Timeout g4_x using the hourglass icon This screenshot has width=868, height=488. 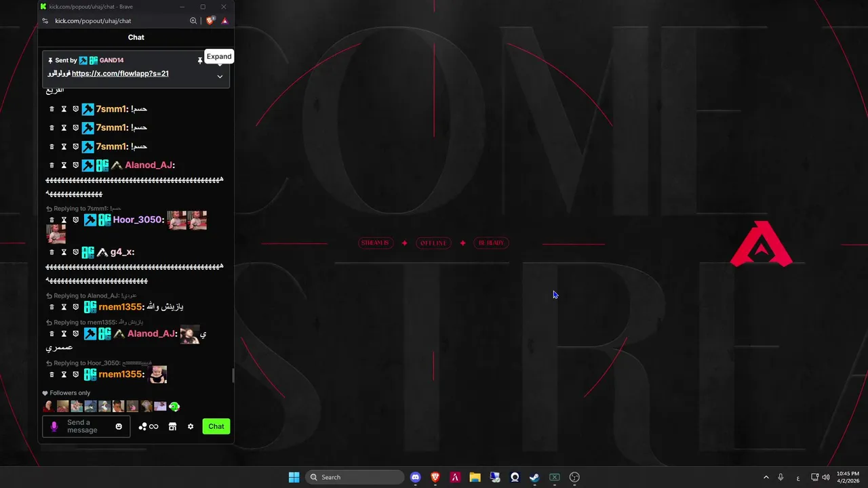[64, 252]
